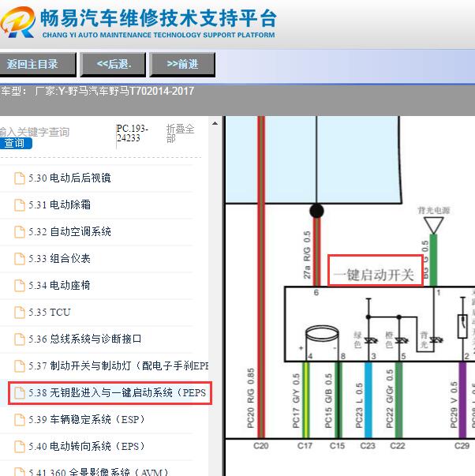Click page icon beside 5.35 TCU
The height and width of the screenshot is (476, 475).
(x=20, y=313)
